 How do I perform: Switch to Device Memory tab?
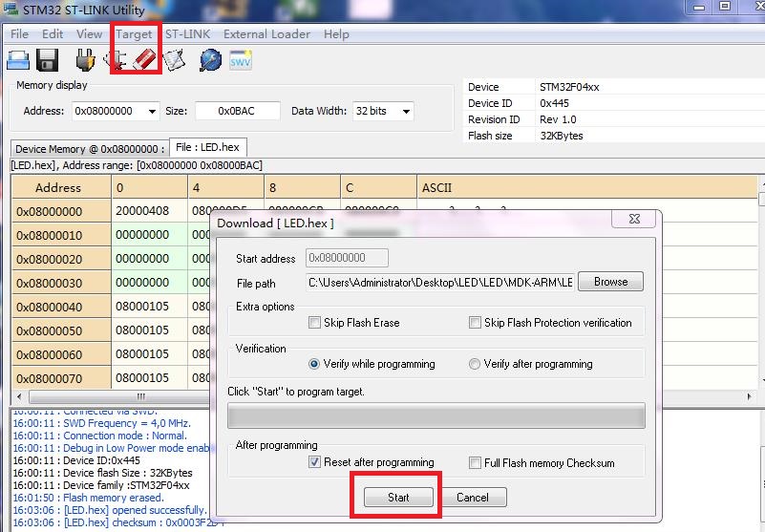[x=90, y=149]
